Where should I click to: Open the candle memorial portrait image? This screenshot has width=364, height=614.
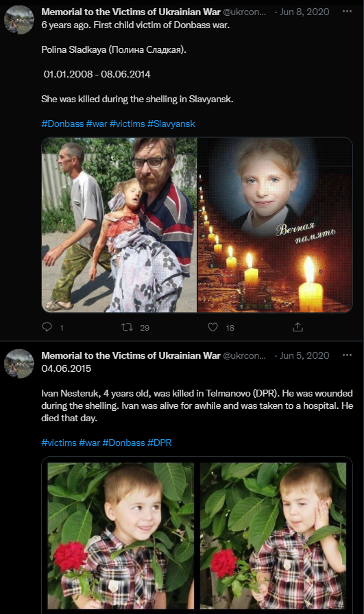[x=275, y=225]
